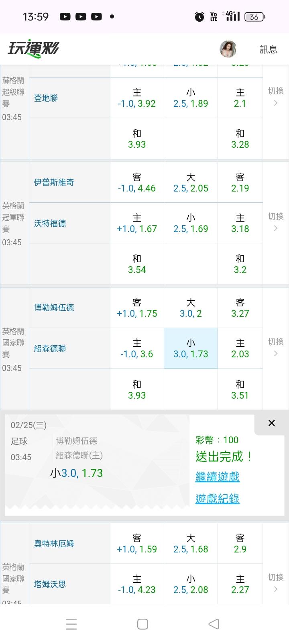Expand 切換 for 伊普斯維奇 match

[276, 222]
